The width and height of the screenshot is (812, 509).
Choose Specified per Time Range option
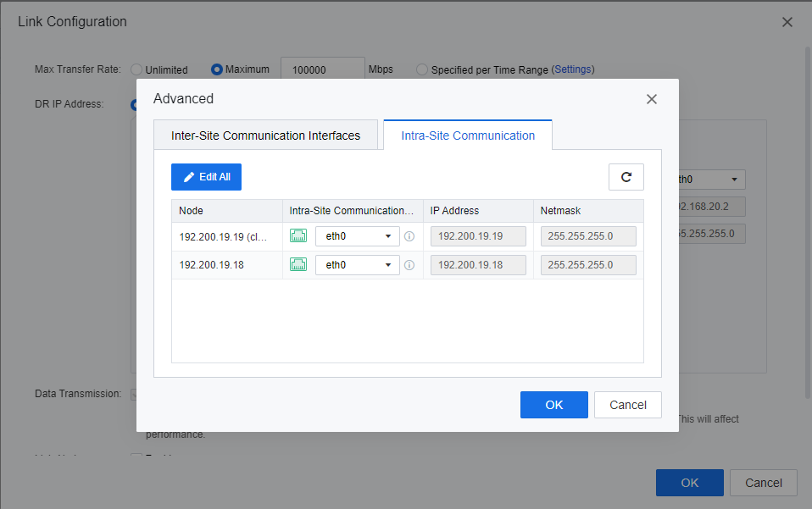pyautogui.click(x=422, y=69)
